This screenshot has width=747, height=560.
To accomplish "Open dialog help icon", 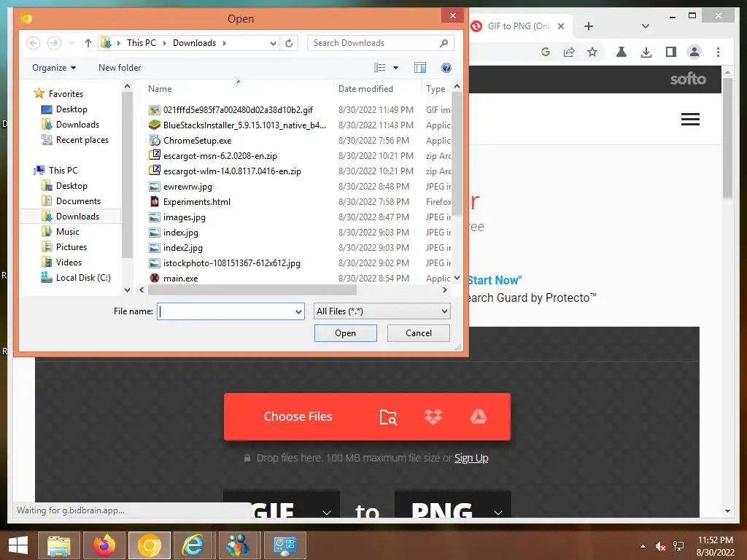I will tap(446, 68).
